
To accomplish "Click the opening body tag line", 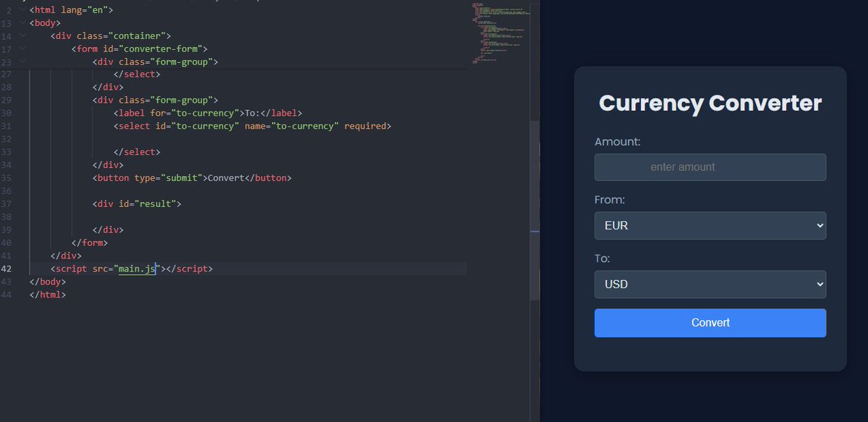I will (x=45, y=23).
